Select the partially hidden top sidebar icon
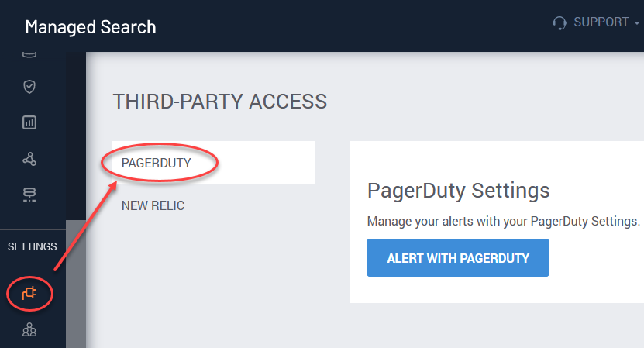 (x=29, y=55)
